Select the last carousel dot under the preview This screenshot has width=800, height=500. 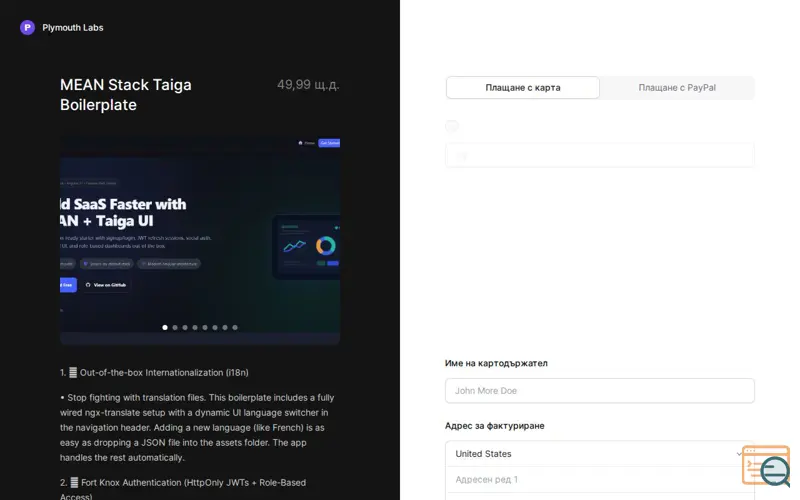pos(235,328)
